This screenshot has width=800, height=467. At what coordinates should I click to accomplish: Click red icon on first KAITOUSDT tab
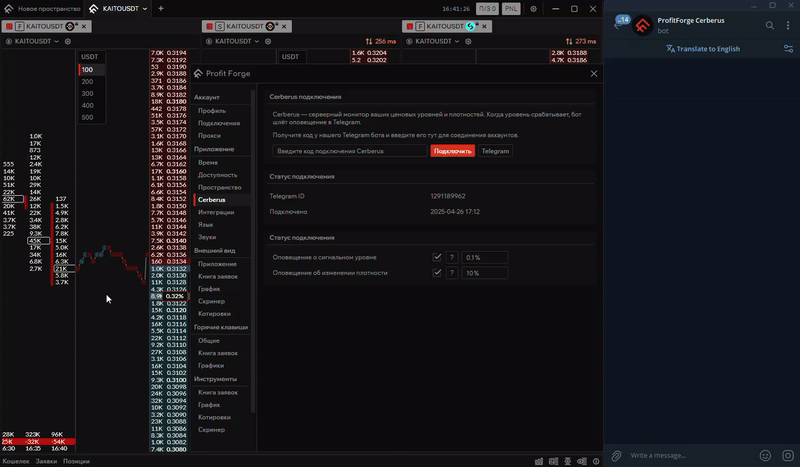[9, 26]
